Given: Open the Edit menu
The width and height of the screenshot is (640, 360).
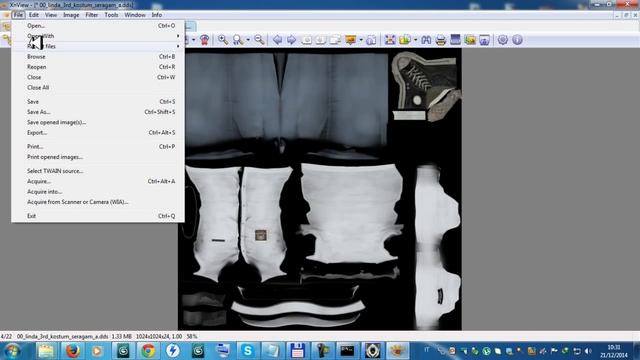Looking at the screenshot, I should pos(34,15).
